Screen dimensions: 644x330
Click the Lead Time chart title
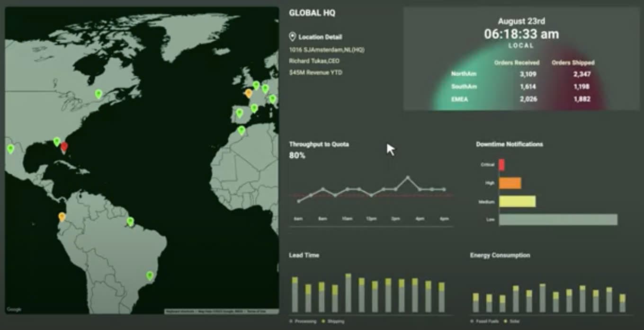point(304,255)
